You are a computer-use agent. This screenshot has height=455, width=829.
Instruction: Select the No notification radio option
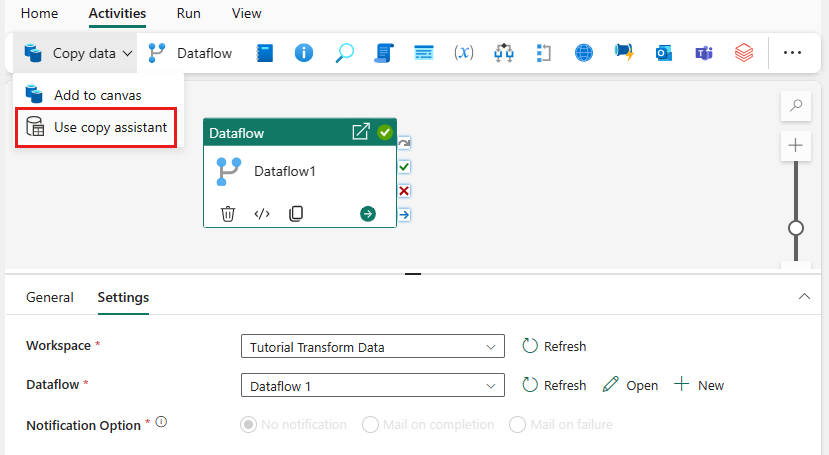tap(249, 424)
